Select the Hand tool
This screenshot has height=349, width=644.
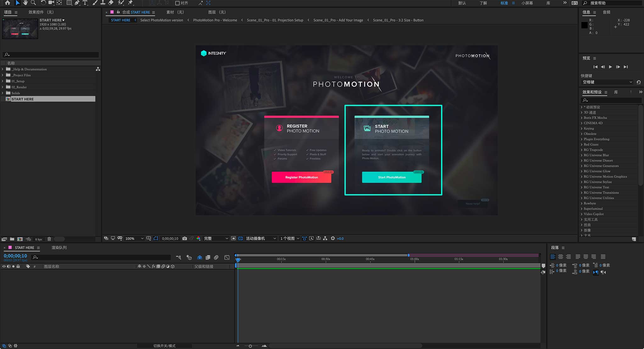[x=25, y=3]
